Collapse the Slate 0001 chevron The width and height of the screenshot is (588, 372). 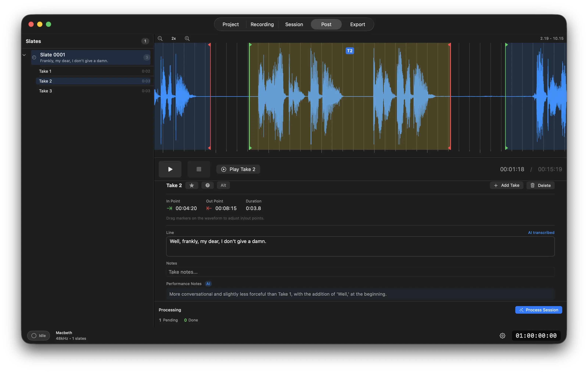(x=24, y=55)
